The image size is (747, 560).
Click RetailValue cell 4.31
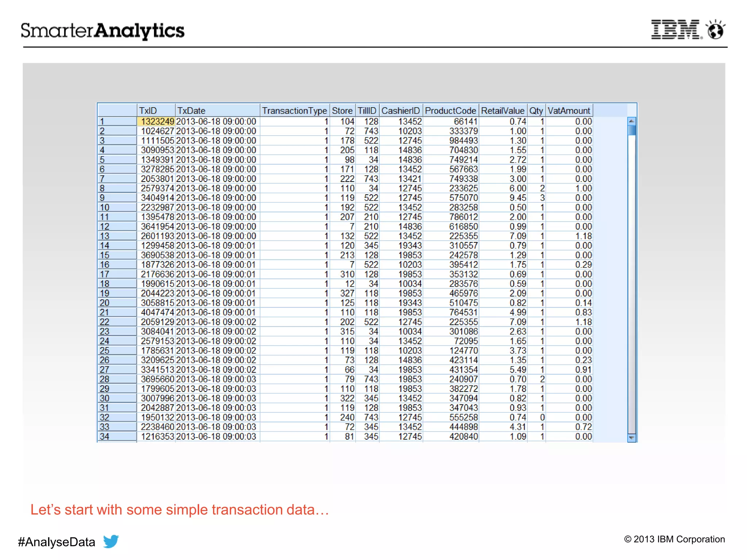click(503, 427)
